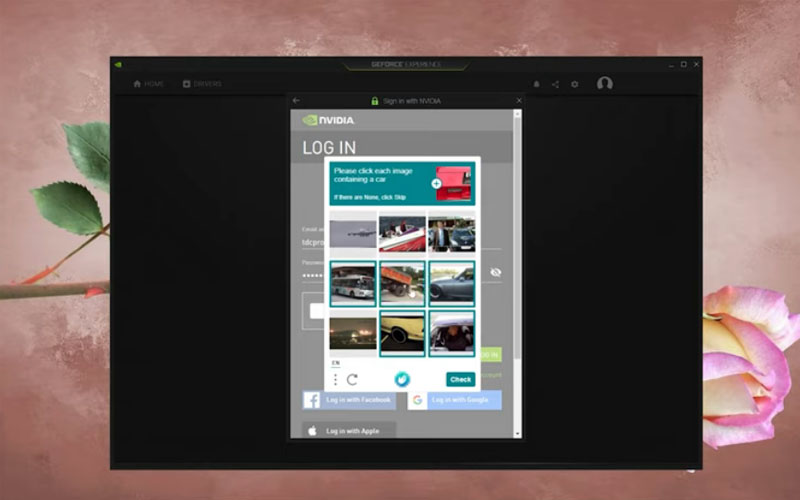
Task: Select the airplane captcha image
Action: [353, 234]
